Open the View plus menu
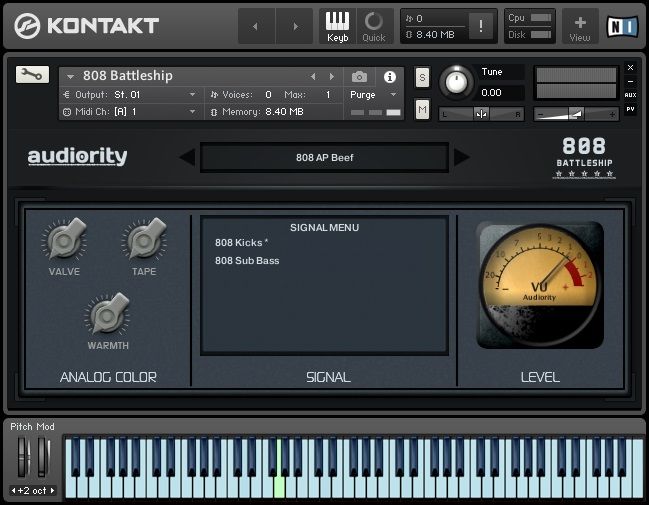Screen dimensions: 649x505 [580, 25]
